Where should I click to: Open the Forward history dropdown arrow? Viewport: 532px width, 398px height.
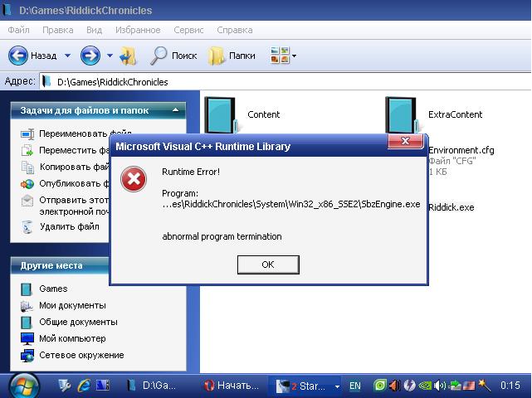(x=110, y=56)
